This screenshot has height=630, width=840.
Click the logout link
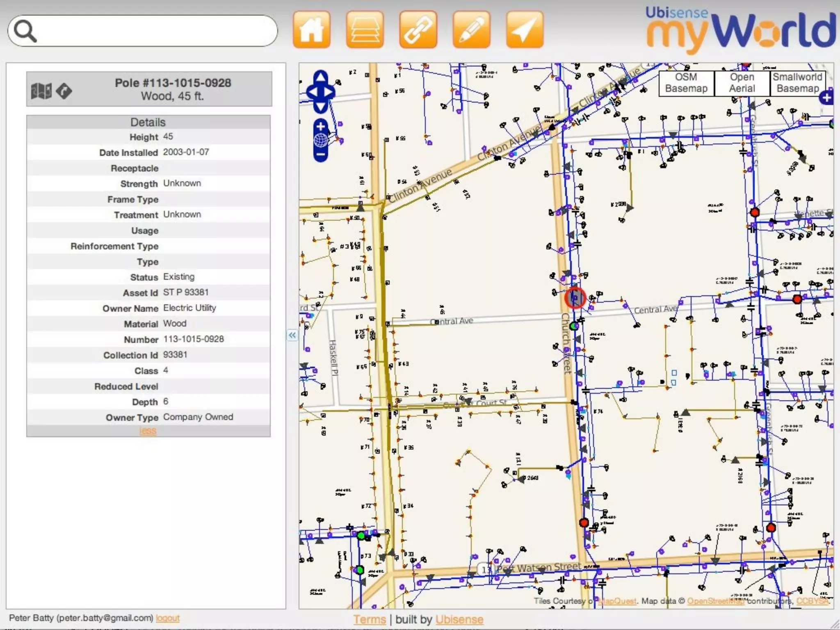167,618
